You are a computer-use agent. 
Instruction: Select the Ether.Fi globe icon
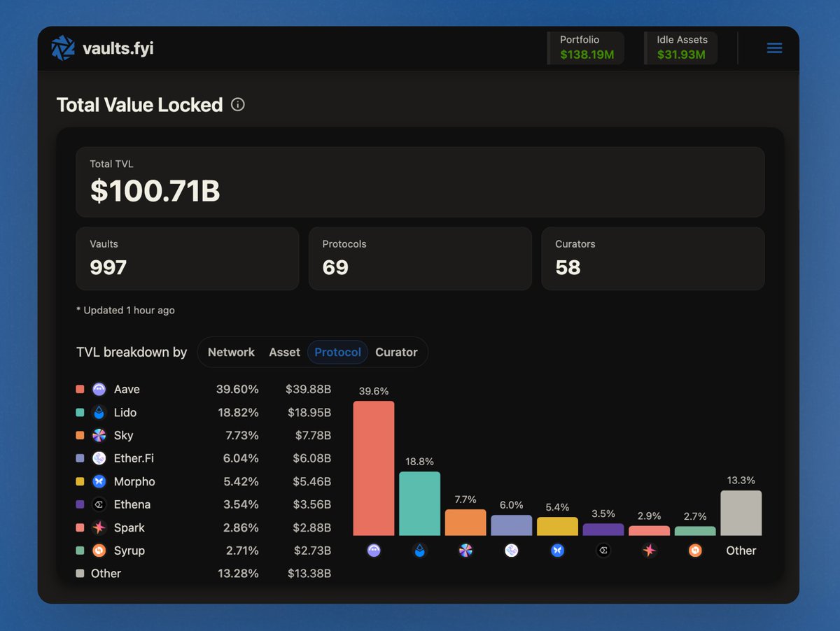99,458
